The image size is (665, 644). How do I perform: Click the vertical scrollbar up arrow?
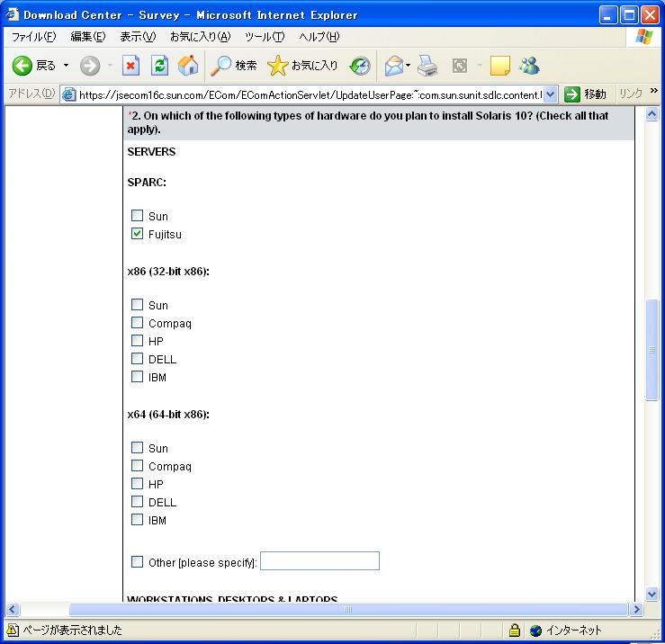point(652,113)
